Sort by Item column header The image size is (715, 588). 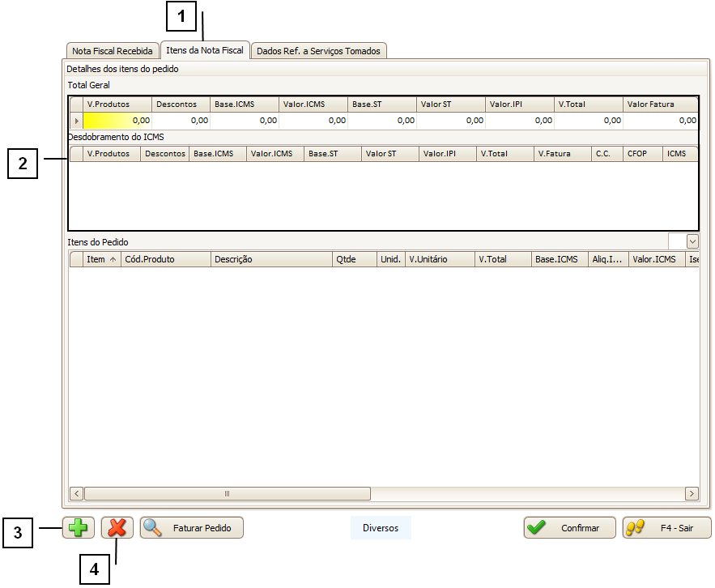101,259
